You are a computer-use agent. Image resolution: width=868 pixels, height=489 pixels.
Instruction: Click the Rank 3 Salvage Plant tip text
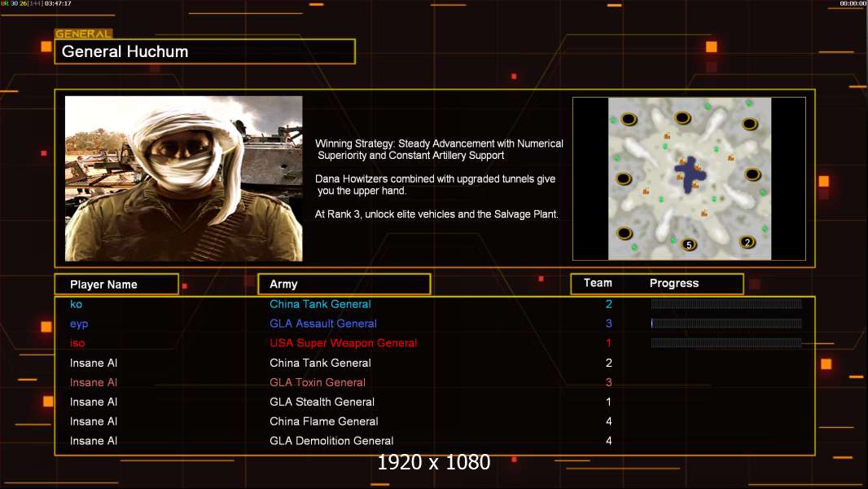(436, 214)
